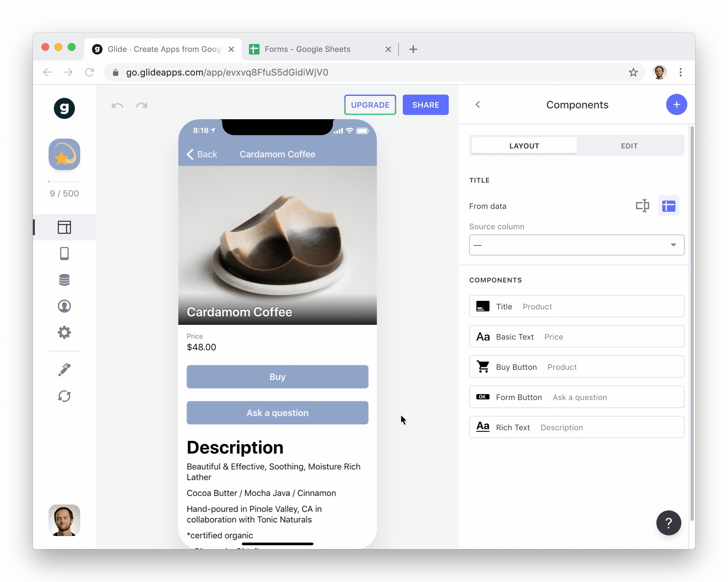This screenshot has width=728, height=582.
Task: Collapse Components panel with back chevron
Action: pyautogui.click(x=477, y=105)
